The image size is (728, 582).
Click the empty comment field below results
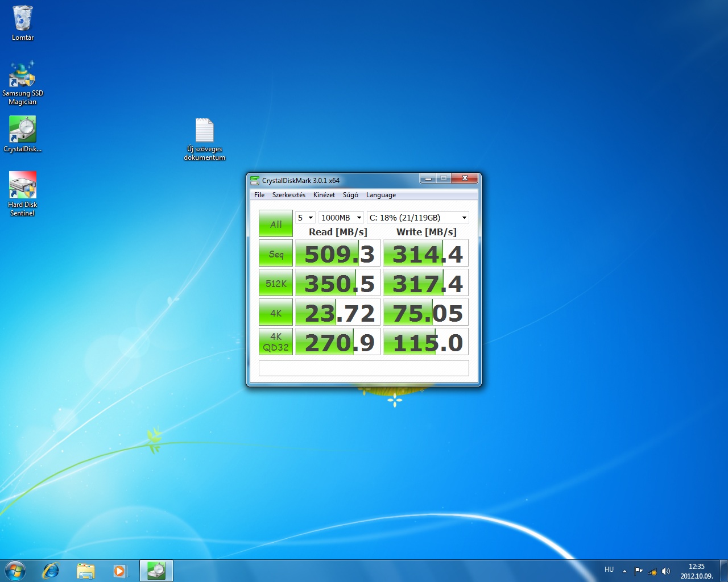point(364,368)
